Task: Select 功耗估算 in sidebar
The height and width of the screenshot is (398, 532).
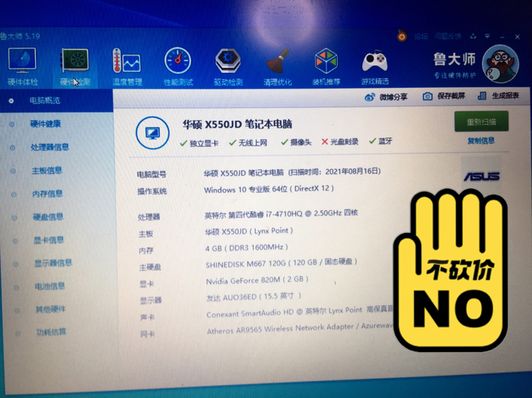Action: point(52,332)
